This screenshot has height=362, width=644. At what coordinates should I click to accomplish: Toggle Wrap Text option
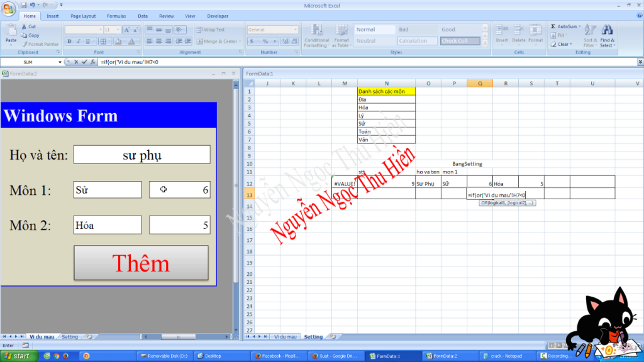tap(210, 30)
